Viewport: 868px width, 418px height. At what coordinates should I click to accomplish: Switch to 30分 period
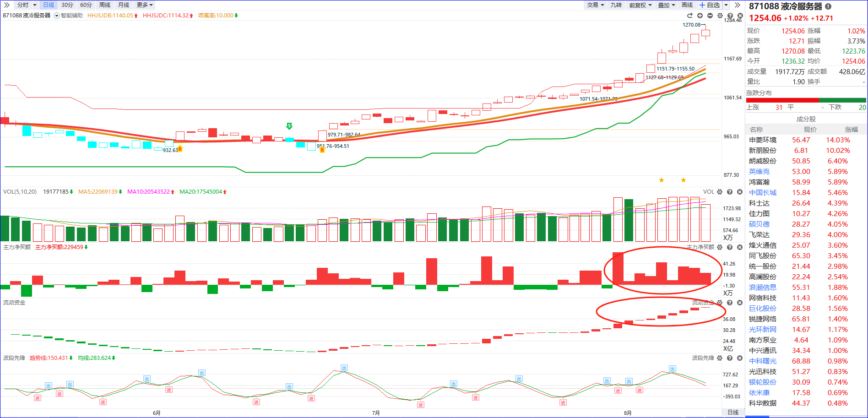67,5
